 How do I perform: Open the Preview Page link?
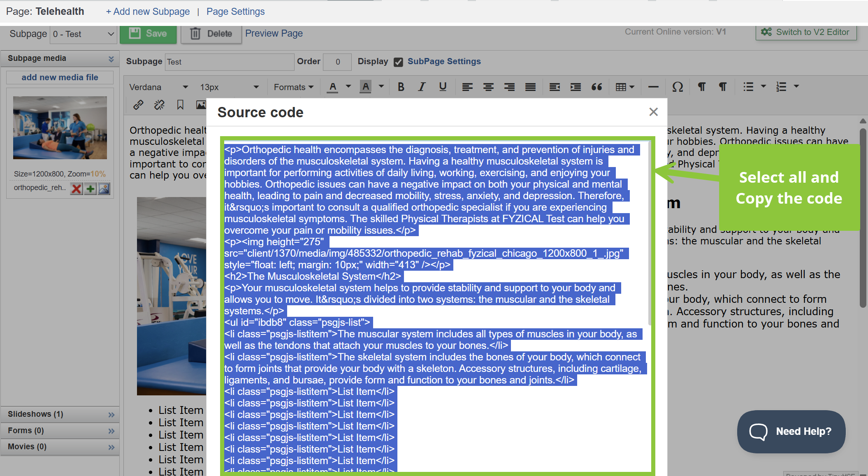(274, 33)
